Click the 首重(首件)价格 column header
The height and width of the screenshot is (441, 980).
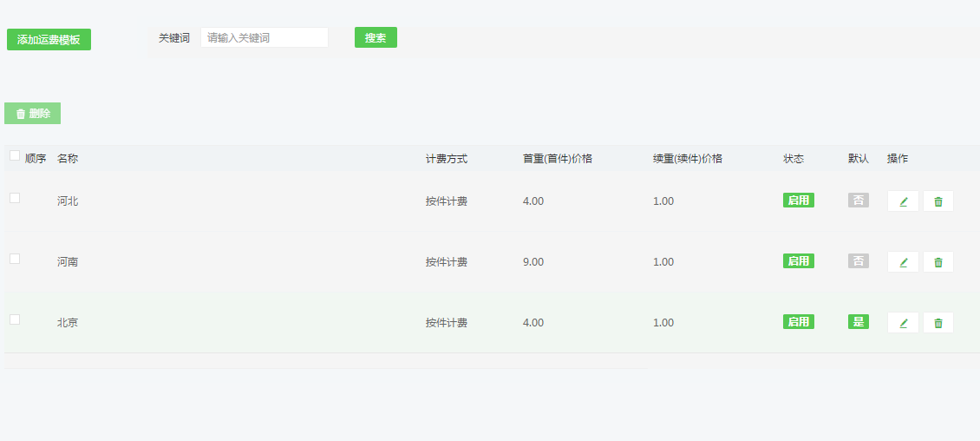558,159
